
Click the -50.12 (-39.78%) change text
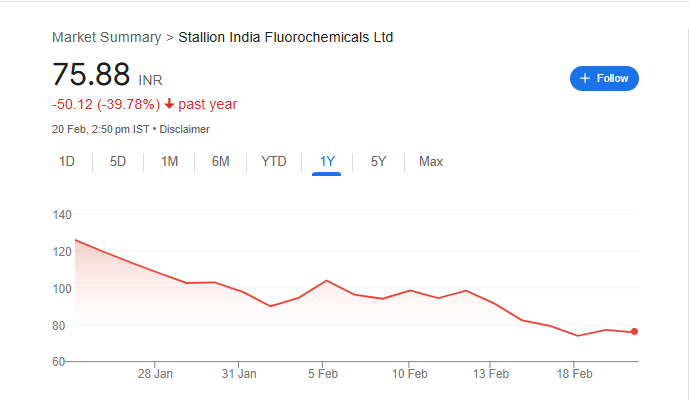[106, 104]
